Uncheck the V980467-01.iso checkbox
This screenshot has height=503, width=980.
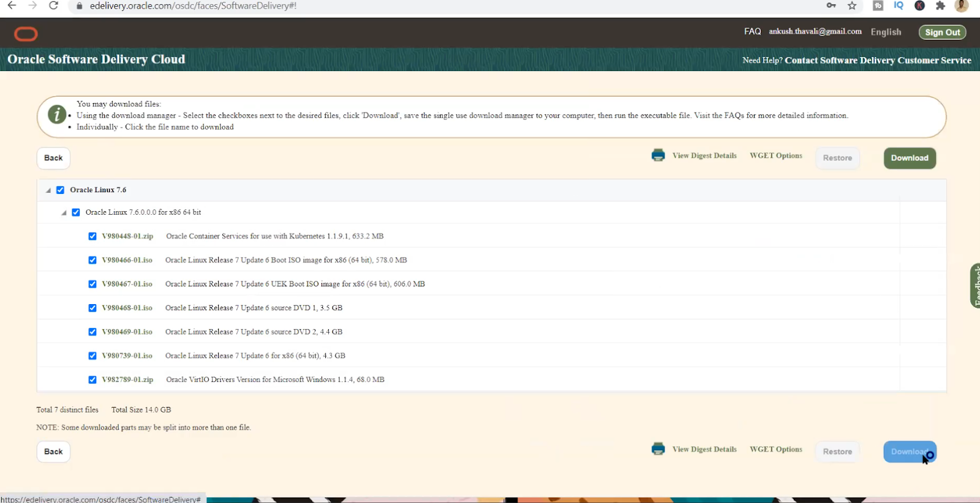[92, 284]
